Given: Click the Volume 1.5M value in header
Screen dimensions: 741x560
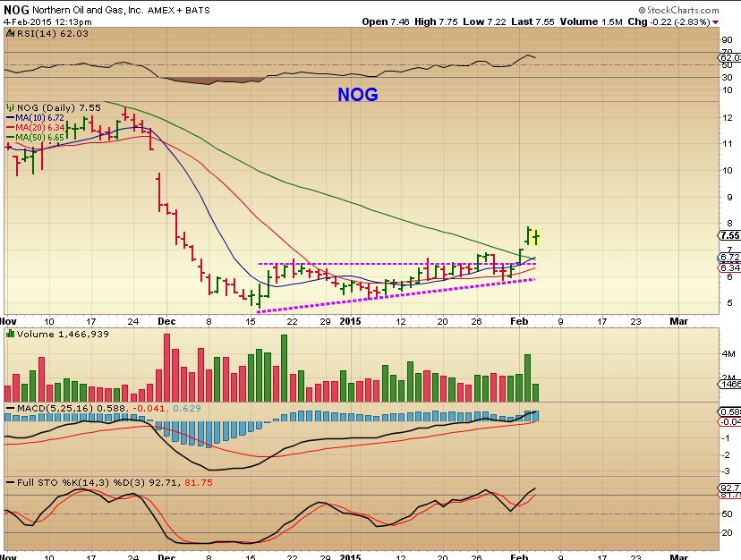Looking at the screenshot, I should pyautogui.click(x=592, y=21).
